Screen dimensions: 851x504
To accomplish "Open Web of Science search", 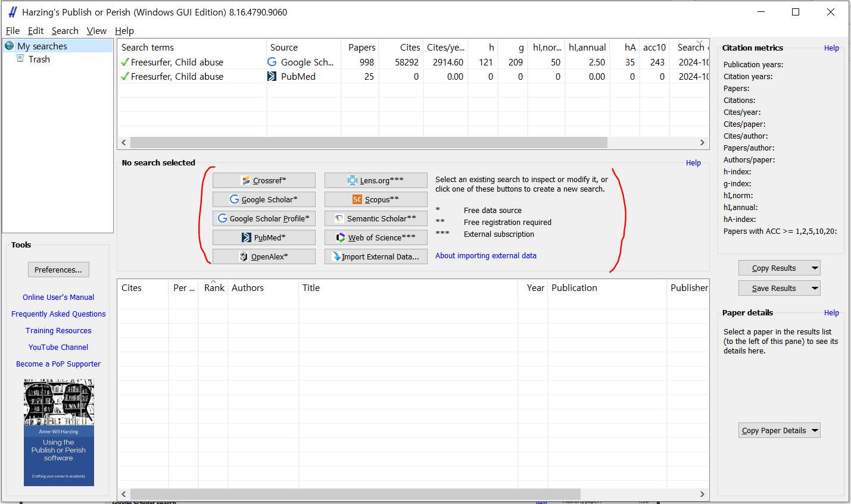I will (x=376, y=237).
